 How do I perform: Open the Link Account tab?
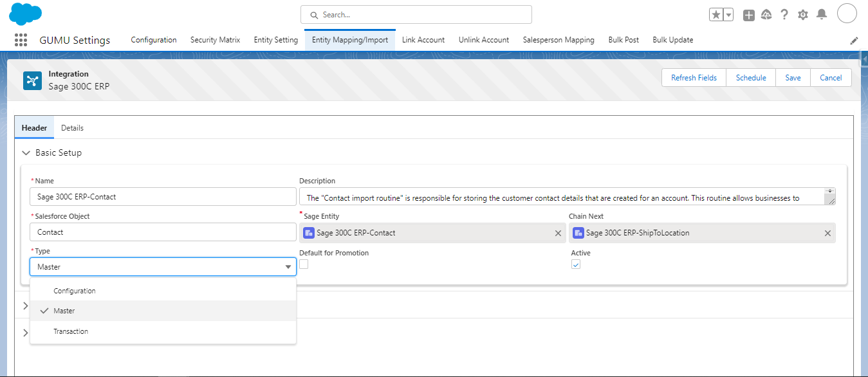(423, 40)
